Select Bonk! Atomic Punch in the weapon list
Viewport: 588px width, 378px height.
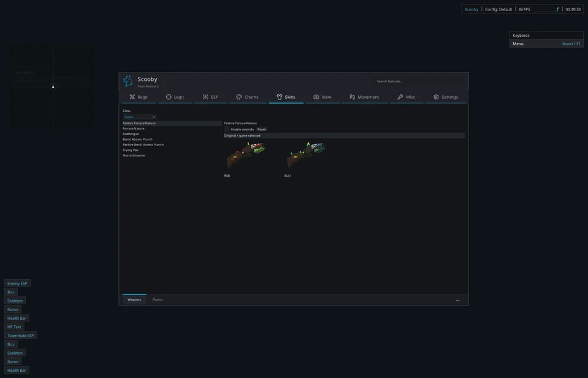click(x=172, y=139)
